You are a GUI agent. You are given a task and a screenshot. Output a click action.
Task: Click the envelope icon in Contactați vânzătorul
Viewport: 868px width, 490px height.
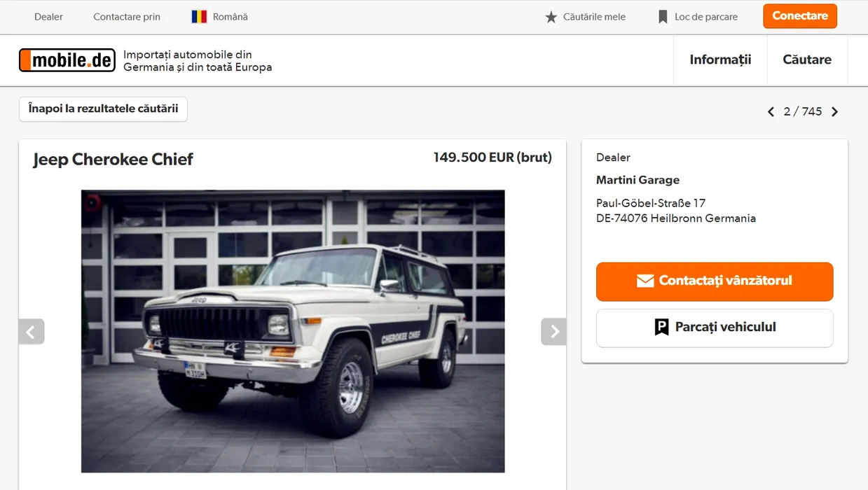click(x=645, y=281)
